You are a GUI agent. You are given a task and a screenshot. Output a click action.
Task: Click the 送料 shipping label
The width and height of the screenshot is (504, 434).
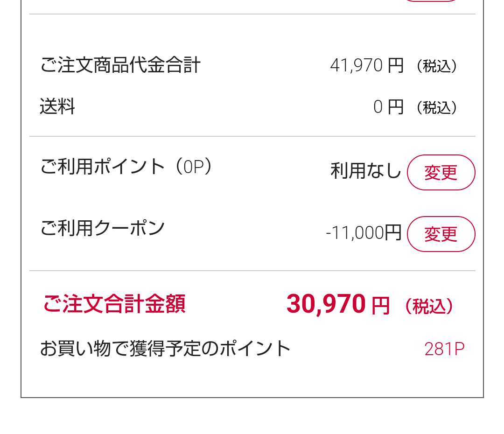pos(57,107)
